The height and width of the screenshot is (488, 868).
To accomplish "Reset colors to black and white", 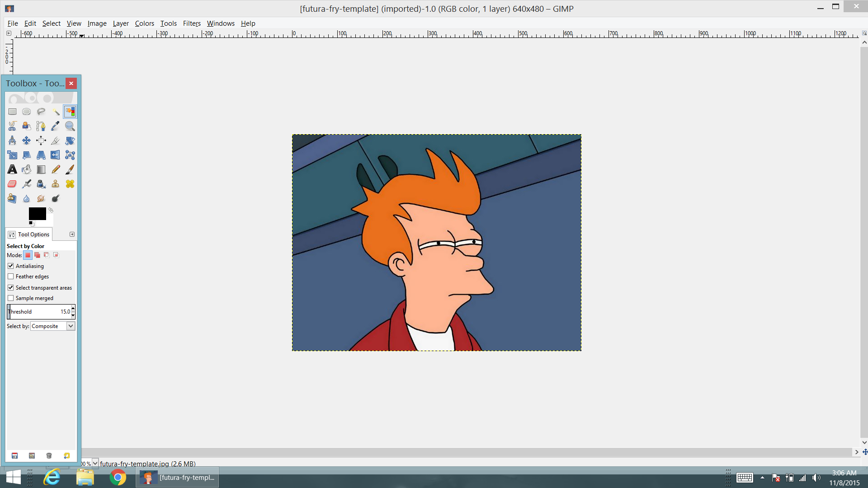I will (x=31, y=223).
